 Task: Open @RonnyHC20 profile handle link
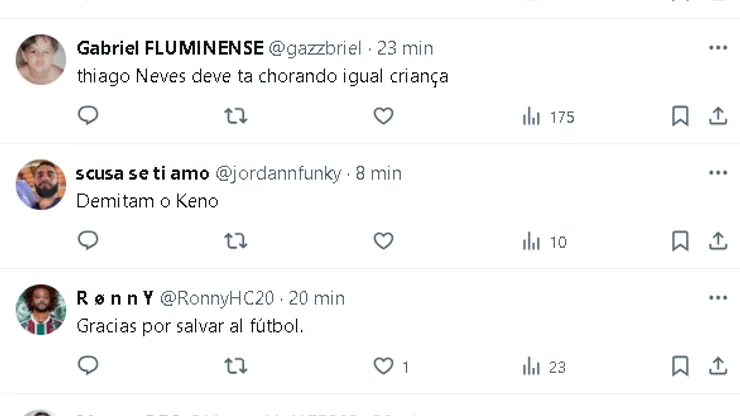tap(217, 298)
